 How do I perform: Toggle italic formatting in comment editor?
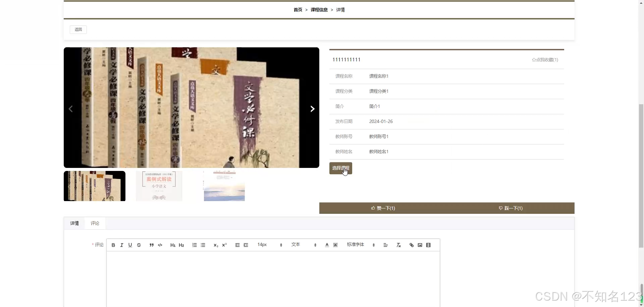[122, 245]
